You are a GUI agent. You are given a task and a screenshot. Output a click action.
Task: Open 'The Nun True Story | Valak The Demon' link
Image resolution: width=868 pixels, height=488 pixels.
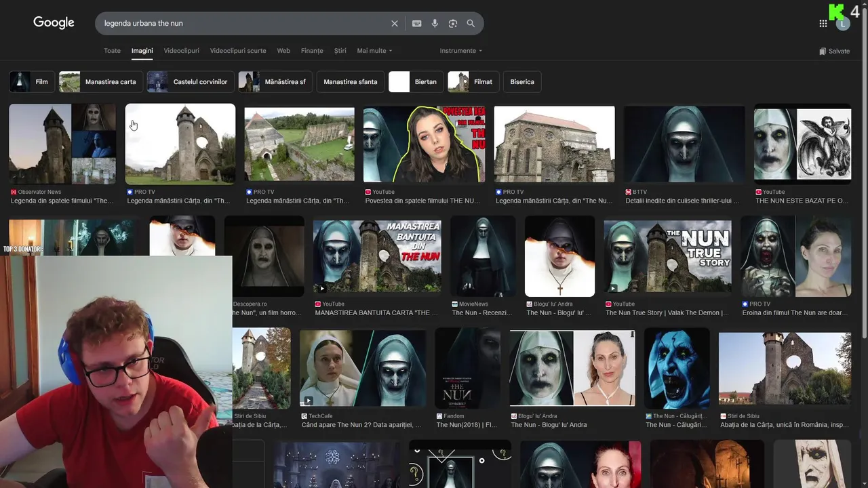tap(667, 313)
